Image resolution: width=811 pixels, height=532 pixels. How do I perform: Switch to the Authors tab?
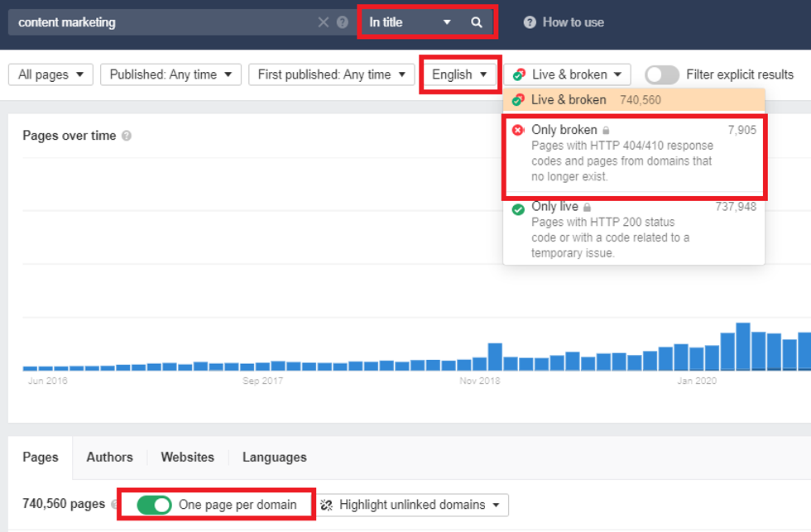(110, 457)
